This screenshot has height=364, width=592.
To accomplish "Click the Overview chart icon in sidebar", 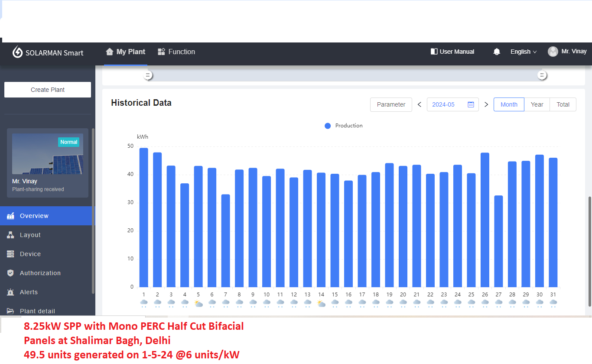I will [10, 216].
